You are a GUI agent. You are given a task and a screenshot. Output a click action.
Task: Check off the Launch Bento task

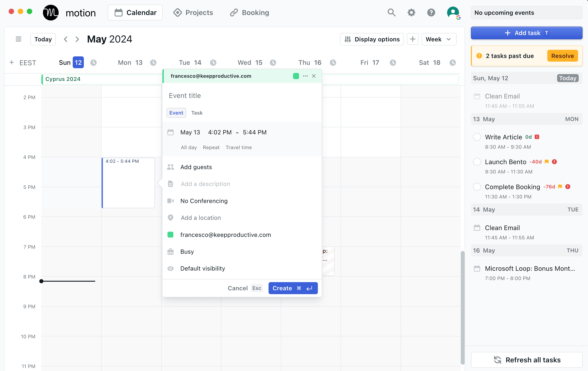click(x=477, y=162)
